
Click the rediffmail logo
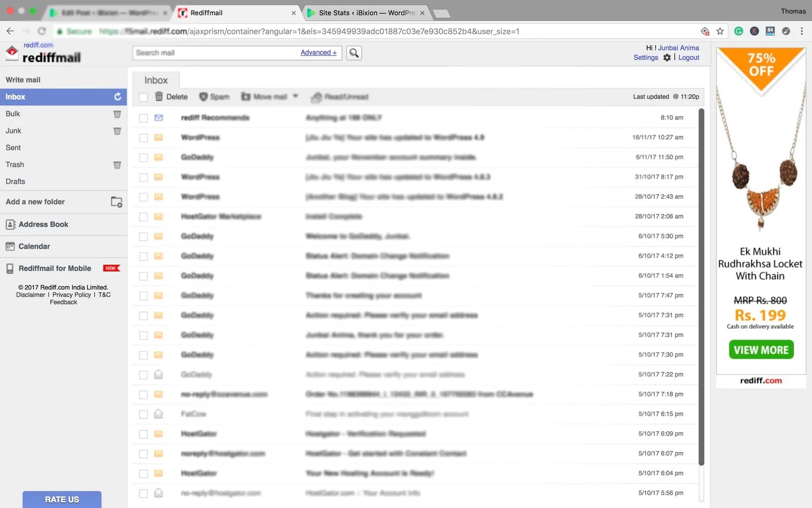point(43,53)
